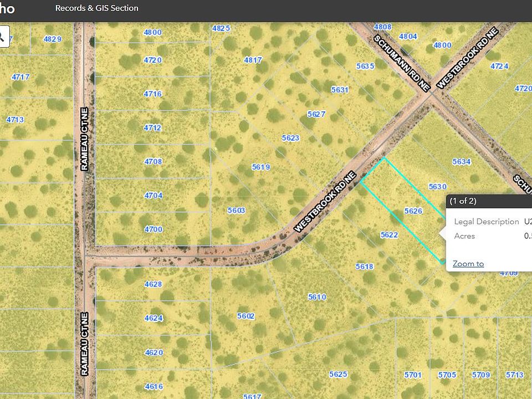
Task: Select parcel labeled 5634
Action: pyautogui.click(x=462, y=161)
